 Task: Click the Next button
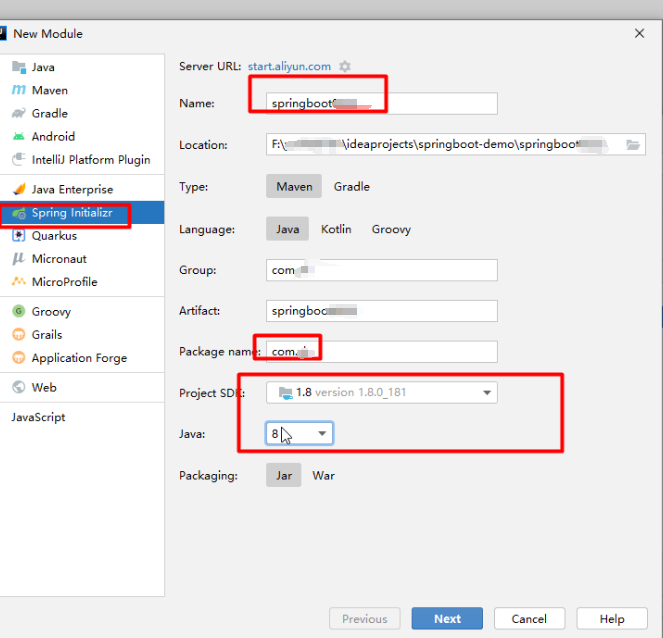click(447, 619)
